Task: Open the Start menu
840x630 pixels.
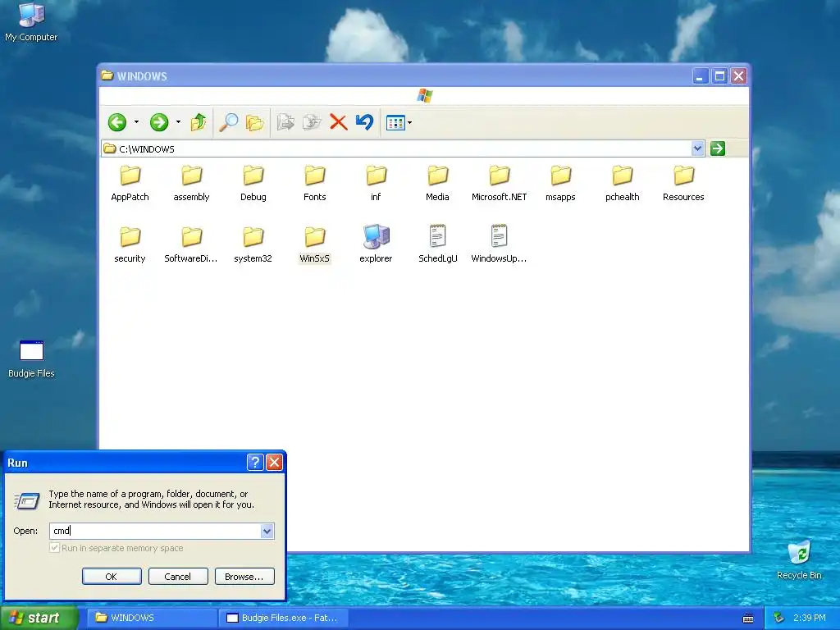Action: pyautogui.click(x=39, y=618)
